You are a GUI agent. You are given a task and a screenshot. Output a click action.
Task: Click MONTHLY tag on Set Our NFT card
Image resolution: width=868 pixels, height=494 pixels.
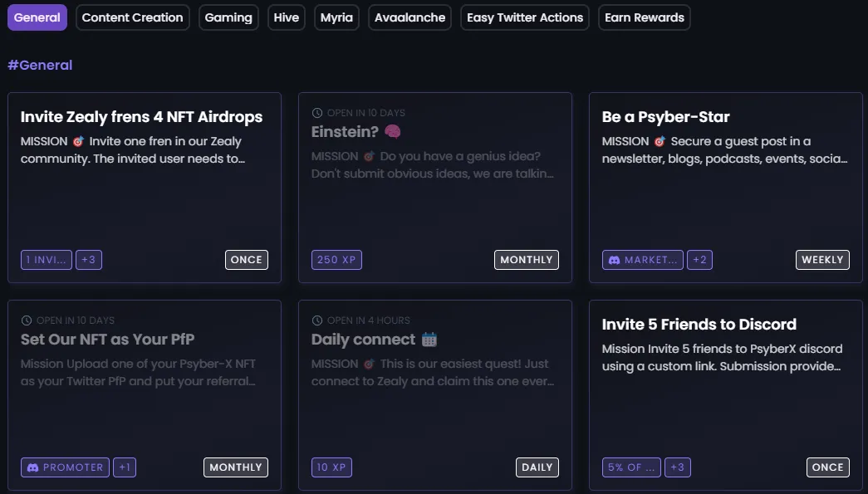click(236, 467)
